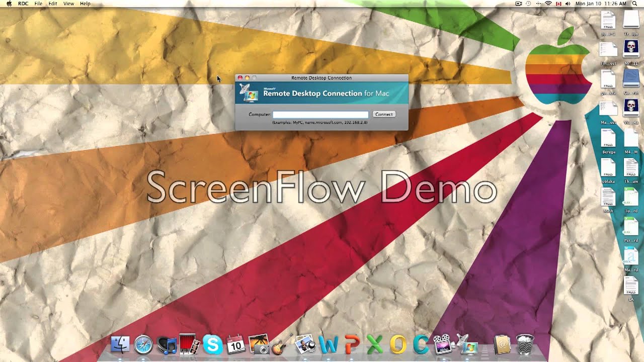Select the Per...rd spreadsheet file
This screenshot has width=644, height=362.
pos(631,230)
